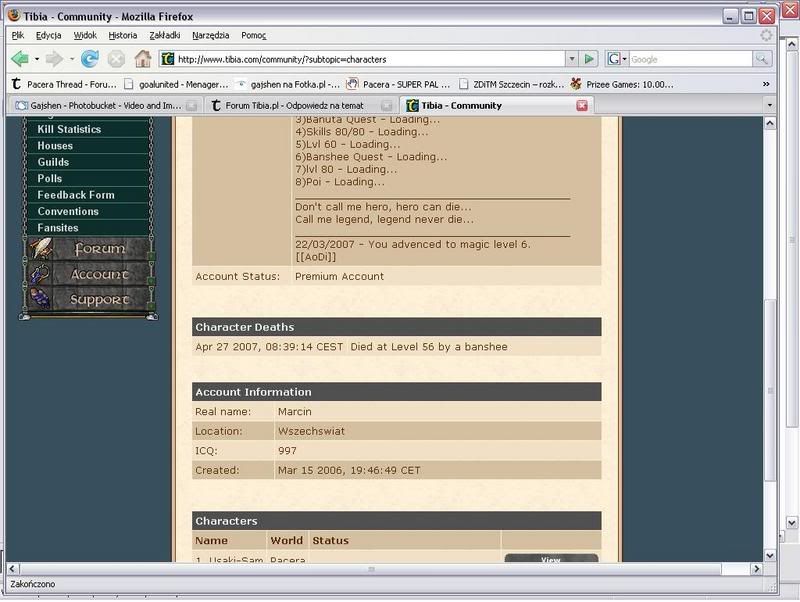Click the Tibia site icon in address bar
800x602 pixels.
(167, 59)
